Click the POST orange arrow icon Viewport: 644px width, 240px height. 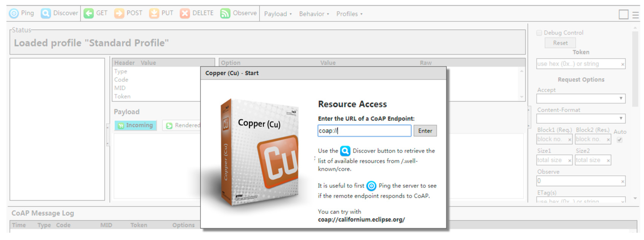click(x=119, y=13)
